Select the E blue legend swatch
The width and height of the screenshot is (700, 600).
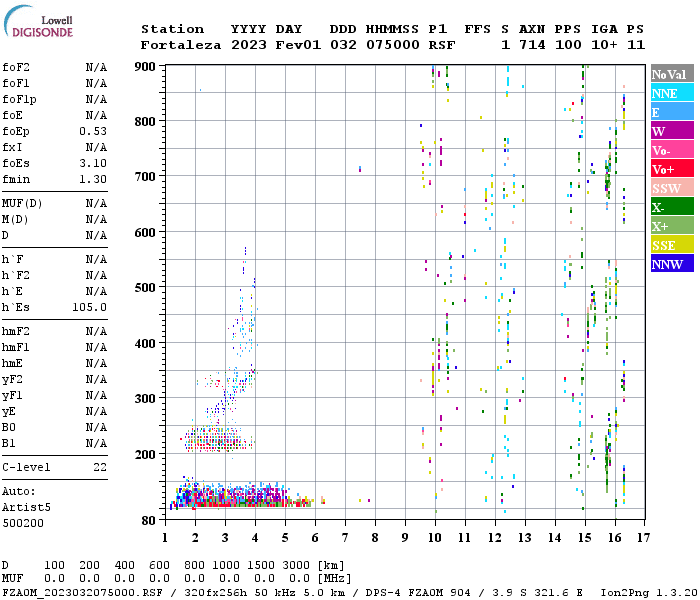point(672,112)
